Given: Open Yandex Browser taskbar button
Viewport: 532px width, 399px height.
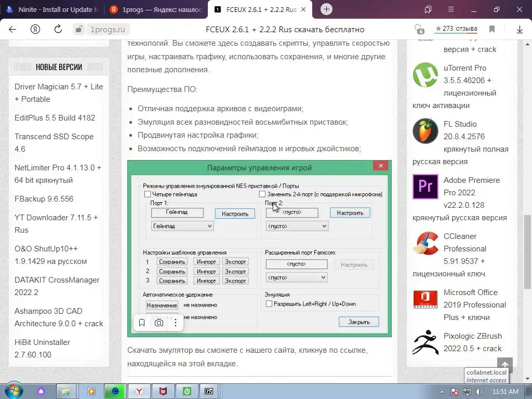Looking at the screenshot, I should point(139,392).
